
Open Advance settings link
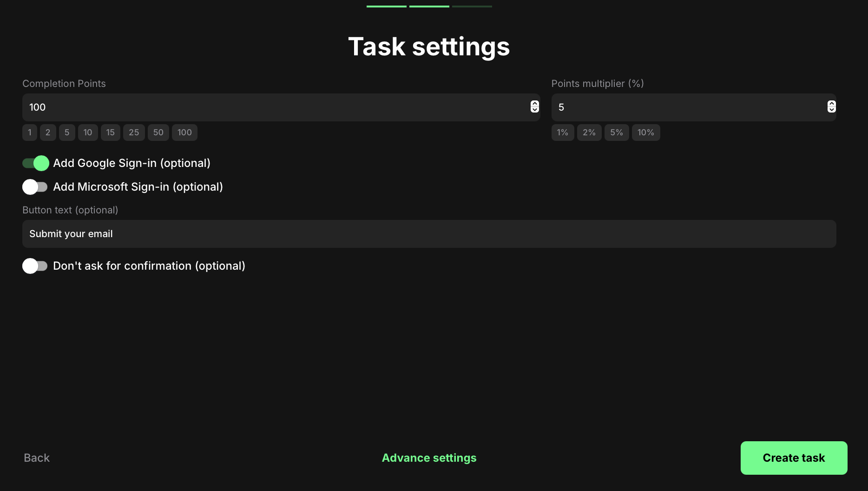click(429, 458)
